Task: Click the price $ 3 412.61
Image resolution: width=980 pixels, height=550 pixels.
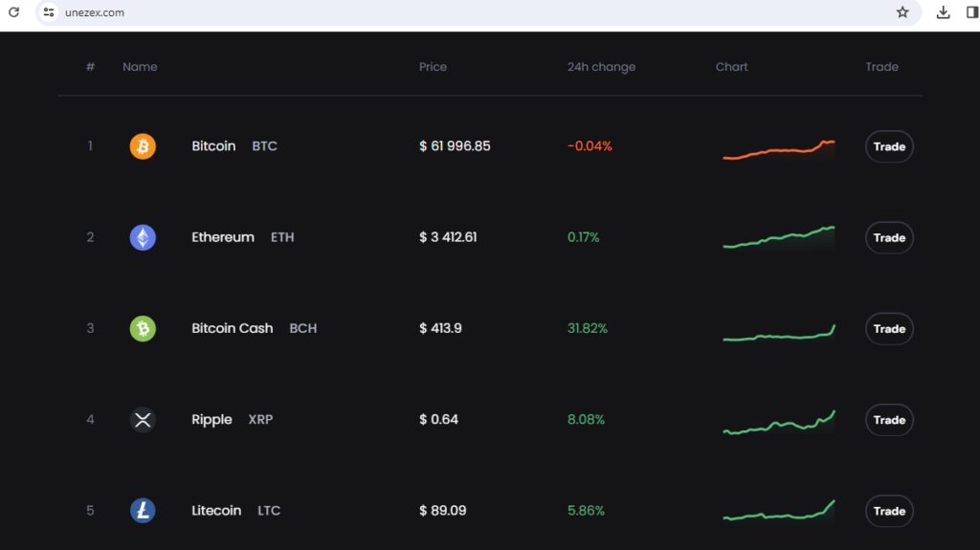Action: [448, 237]
